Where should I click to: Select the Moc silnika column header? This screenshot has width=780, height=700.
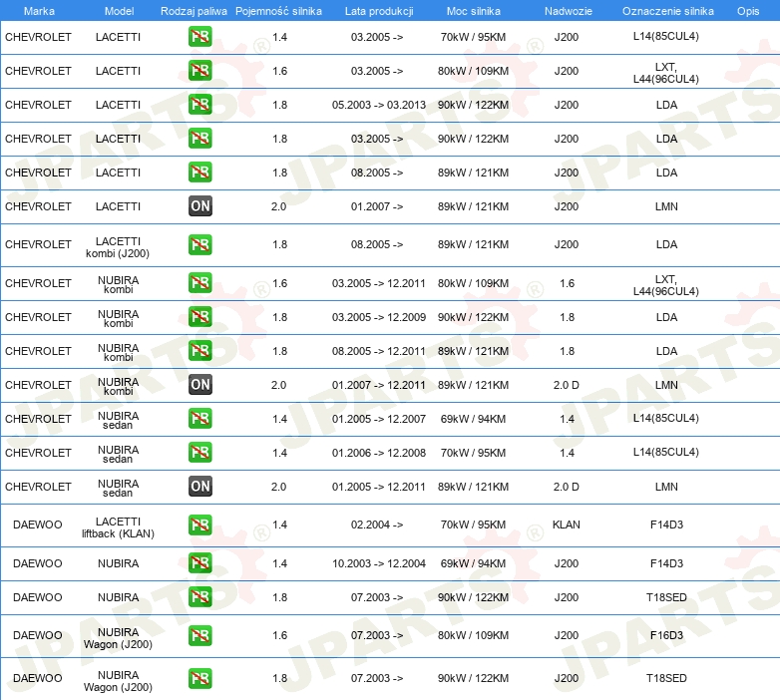(474, 10)
